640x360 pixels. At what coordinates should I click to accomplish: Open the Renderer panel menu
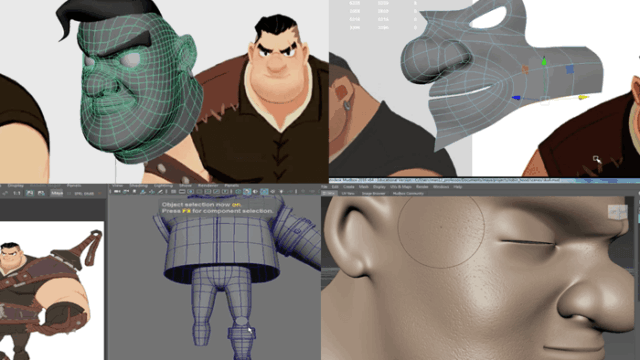pos(208,186)
